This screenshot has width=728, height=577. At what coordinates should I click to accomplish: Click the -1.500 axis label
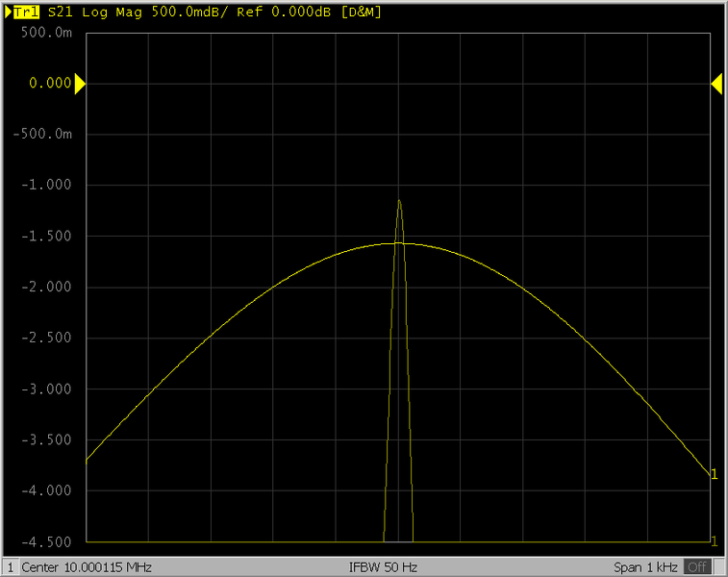47,237
